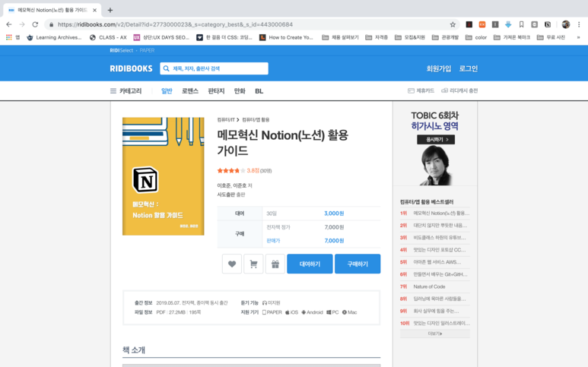Screen dimensions: 588x367
Task: Open 채용 살펴보기 bookmark folder
Action: point(341,37)
